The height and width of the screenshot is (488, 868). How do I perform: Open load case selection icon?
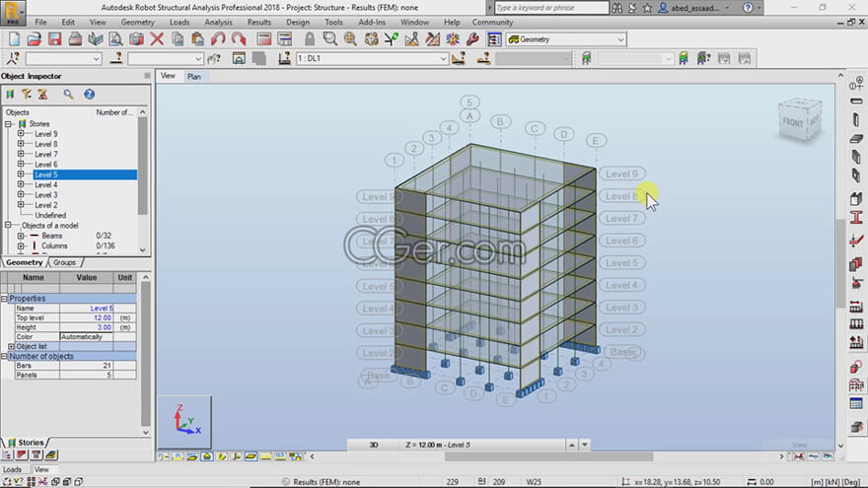coord(284,58)
